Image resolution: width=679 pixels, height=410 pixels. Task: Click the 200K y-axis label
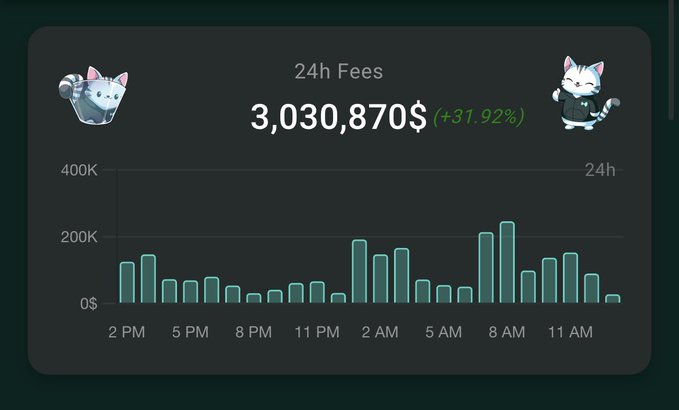(x=79, y=237)
